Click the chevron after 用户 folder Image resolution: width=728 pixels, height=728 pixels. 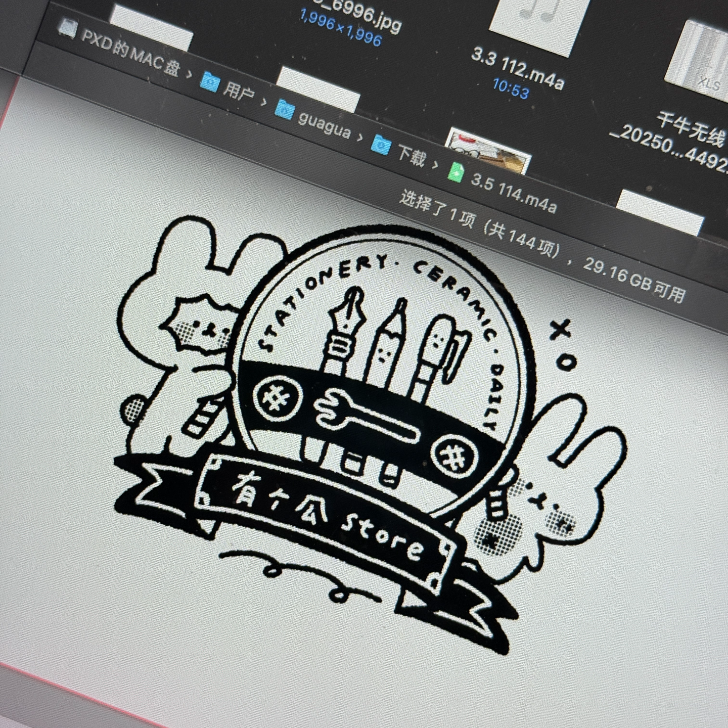tap(263, 102)
